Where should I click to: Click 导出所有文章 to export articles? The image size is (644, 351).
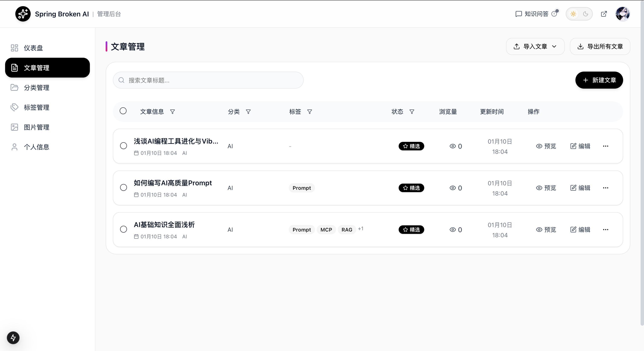[600, 46]
